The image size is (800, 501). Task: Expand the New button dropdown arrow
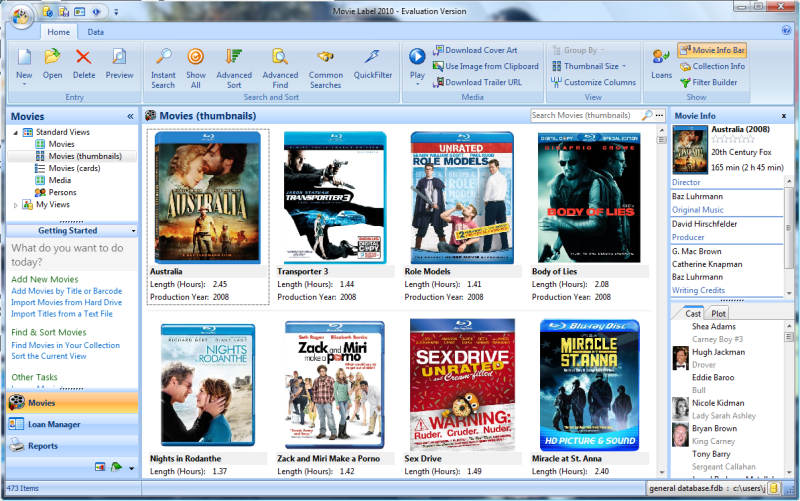pyautogui.click(x=24, y=84)
